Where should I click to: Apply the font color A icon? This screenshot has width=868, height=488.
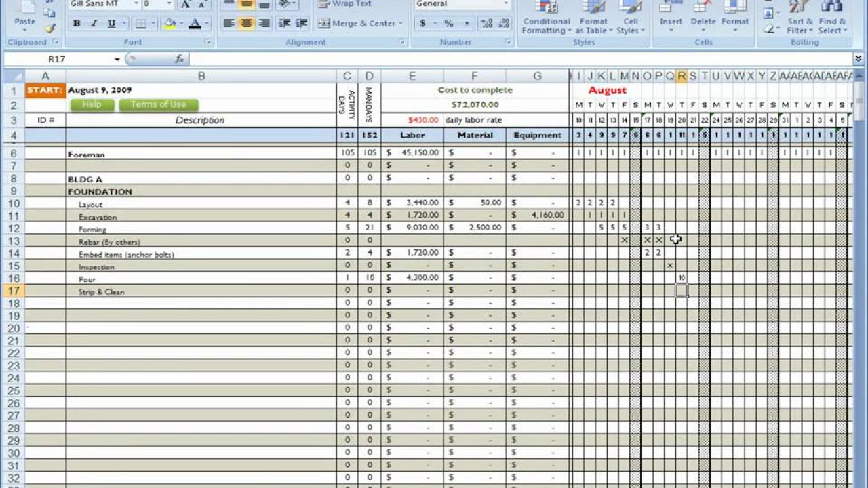tap(195, 24)
